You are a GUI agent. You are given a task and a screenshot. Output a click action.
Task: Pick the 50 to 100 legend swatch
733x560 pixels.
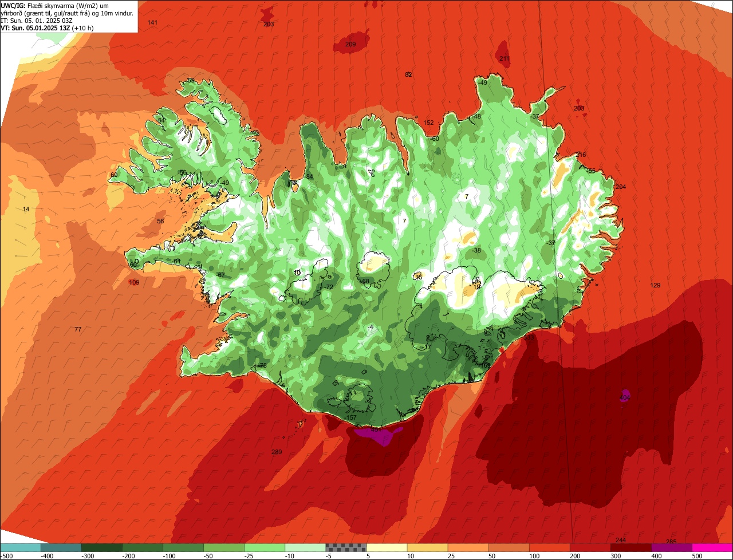(x=509, y=547)
